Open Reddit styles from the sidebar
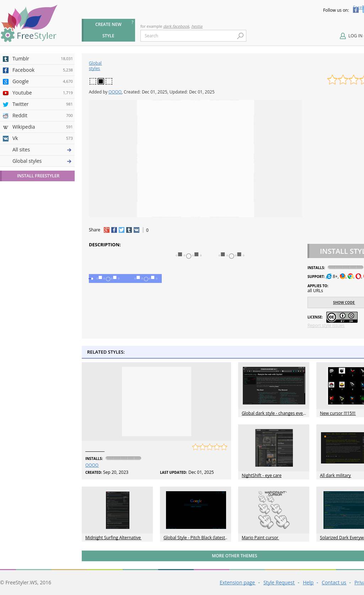 tap(20, 116)
